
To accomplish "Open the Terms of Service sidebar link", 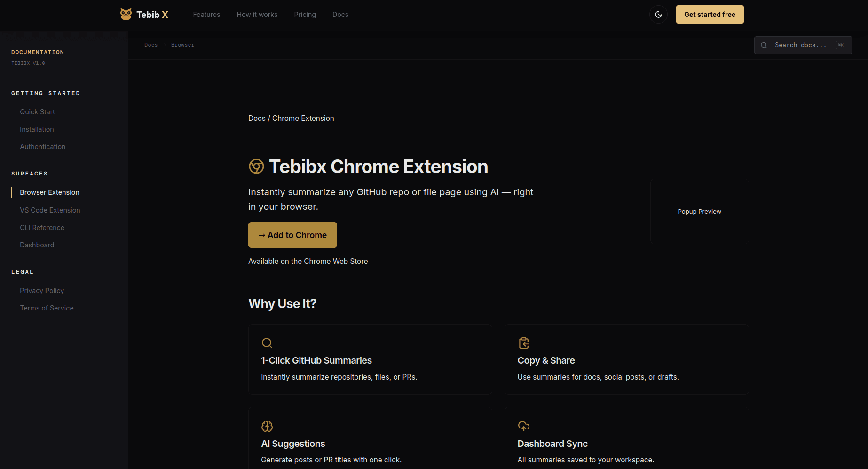I will point(47,308).
